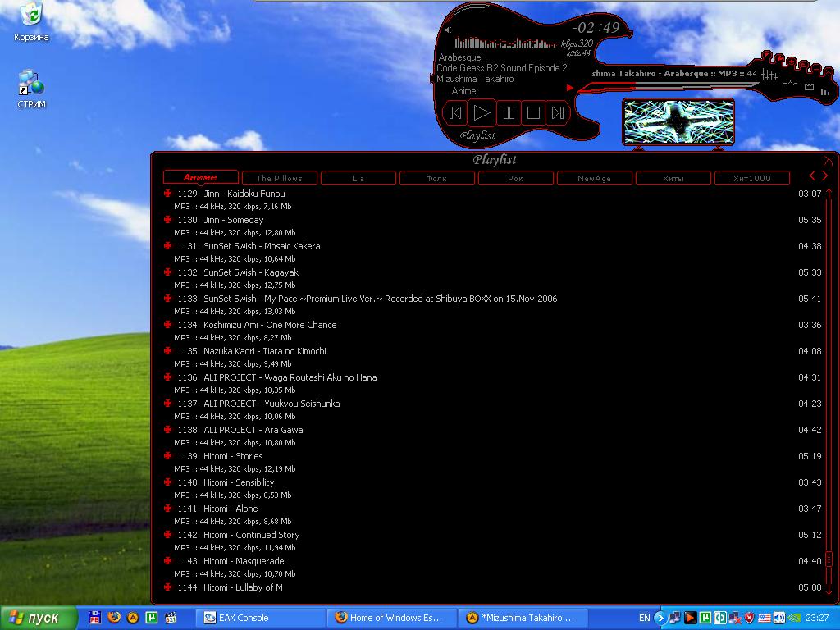Click red marker icon beside 1141 Hitomi - Alone

pos(167,509)
